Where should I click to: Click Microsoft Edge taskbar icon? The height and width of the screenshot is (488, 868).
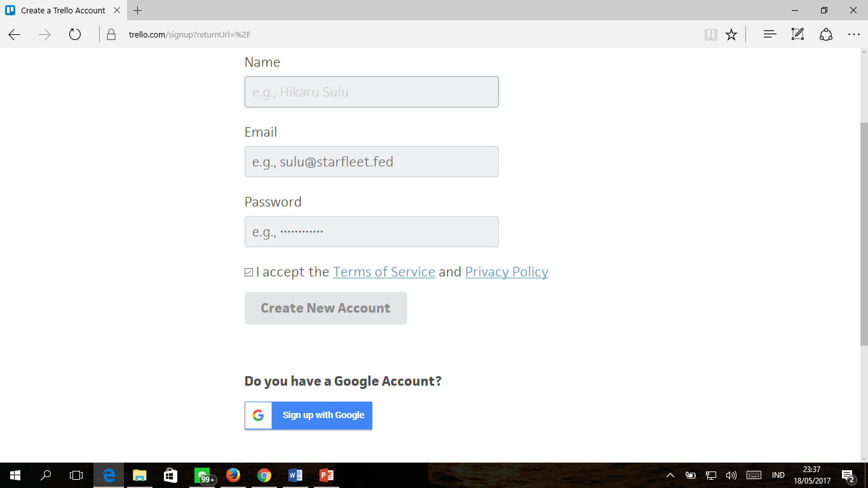coord(109,475)
